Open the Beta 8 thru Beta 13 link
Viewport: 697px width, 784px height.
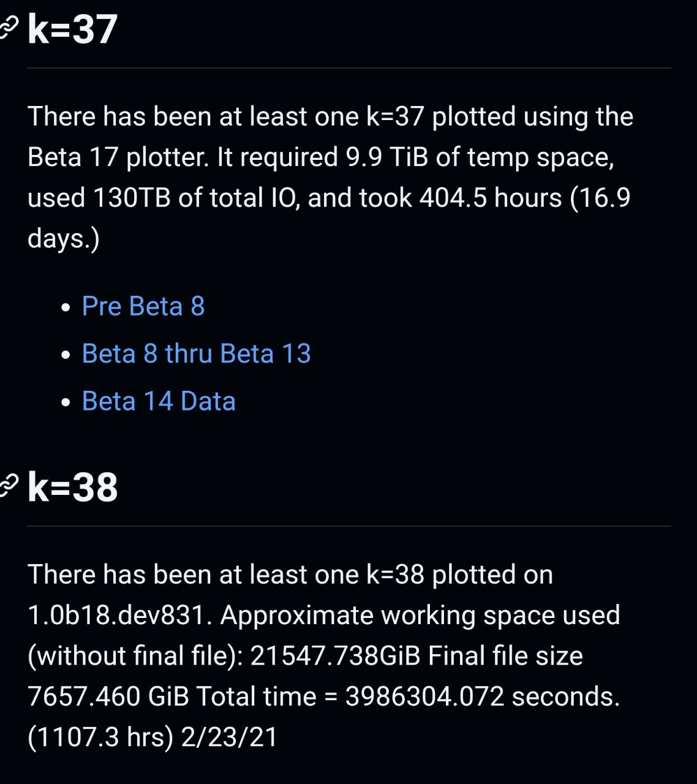tap(196, 353)
